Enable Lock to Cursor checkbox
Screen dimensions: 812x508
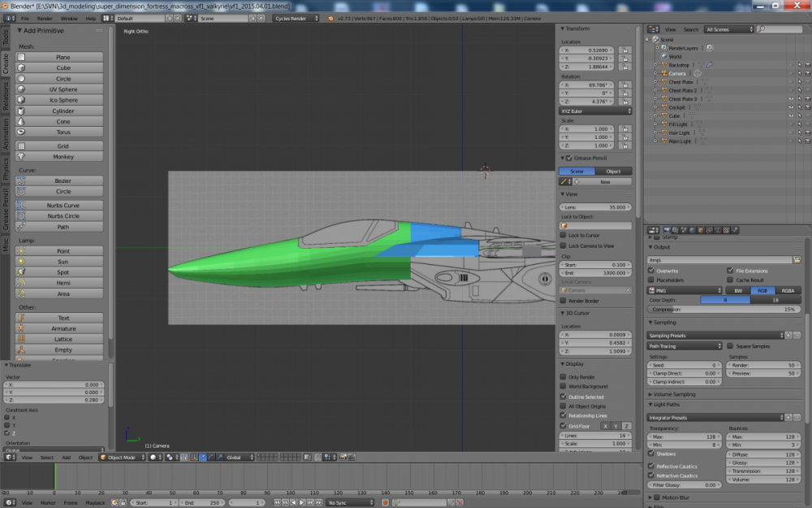[563, 235]
